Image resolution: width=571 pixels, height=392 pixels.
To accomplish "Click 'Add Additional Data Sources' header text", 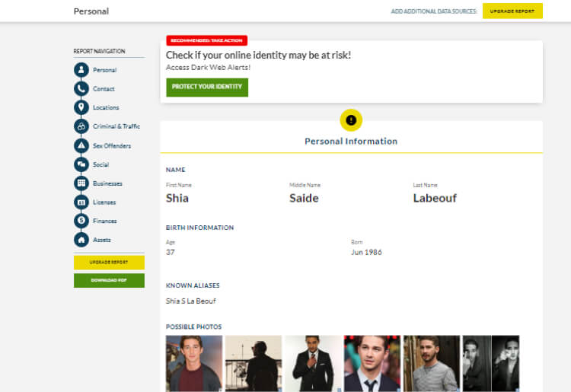I will pos(434,11).
